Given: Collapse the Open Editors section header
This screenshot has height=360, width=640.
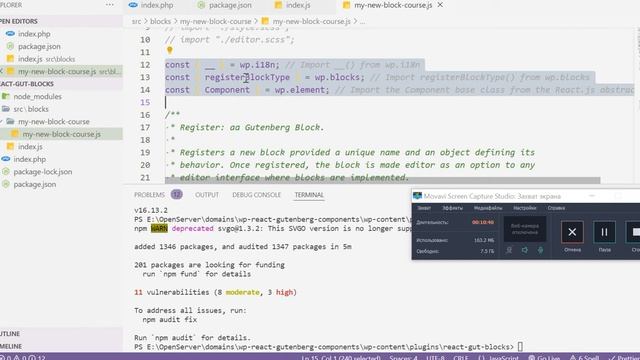Looking at the screenshot, I should coord(61,21).
